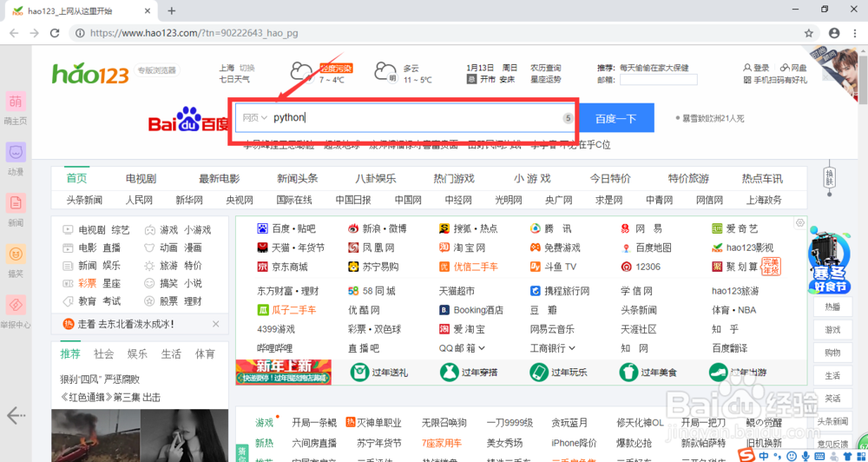Open the 七日天气 forecast link
Screen dimensions: 868x462
234,79
